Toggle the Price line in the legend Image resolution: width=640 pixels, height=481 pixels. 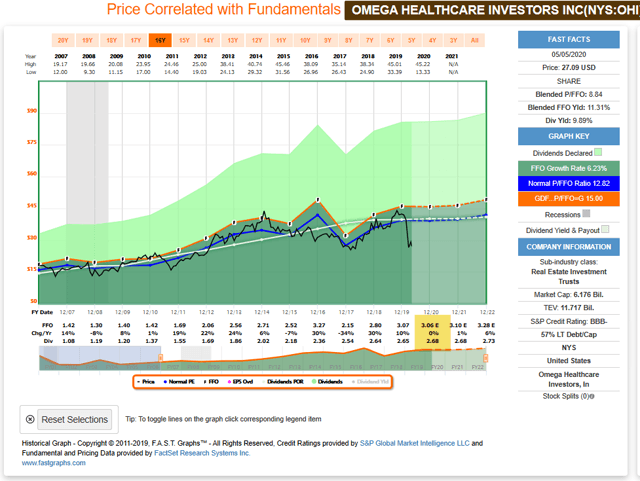click(x=146, y=382)
